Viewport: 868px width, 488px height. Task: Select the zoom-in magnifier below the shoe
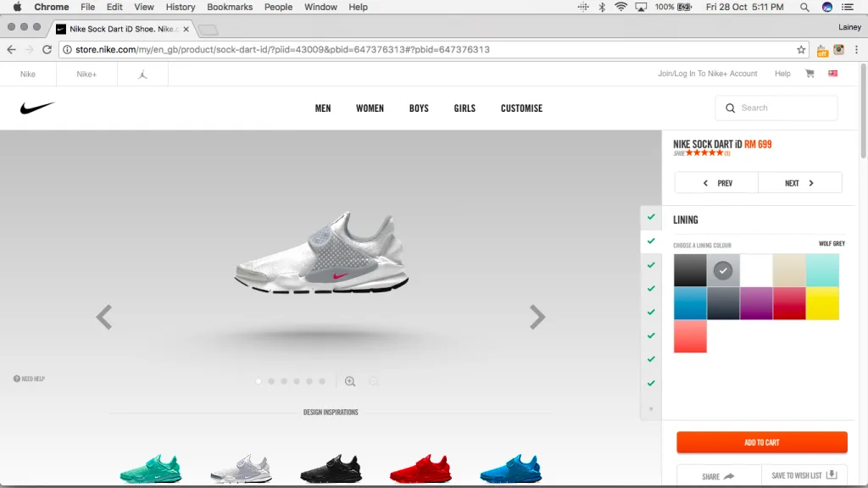tap(350, 381)
